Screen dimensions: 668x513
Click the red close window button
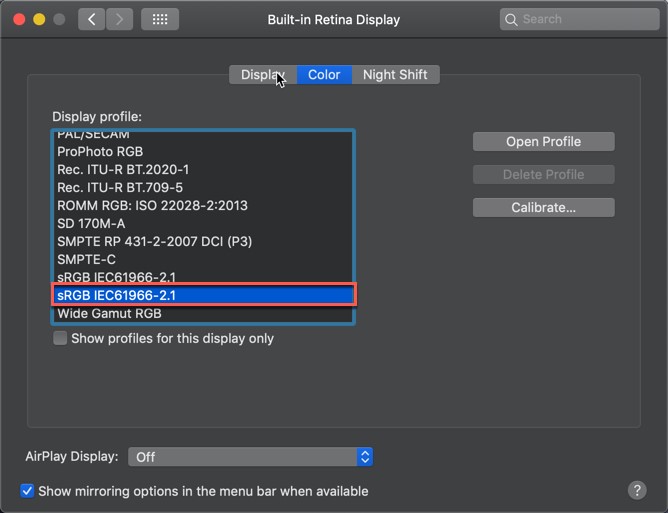(x=19, y=19)
